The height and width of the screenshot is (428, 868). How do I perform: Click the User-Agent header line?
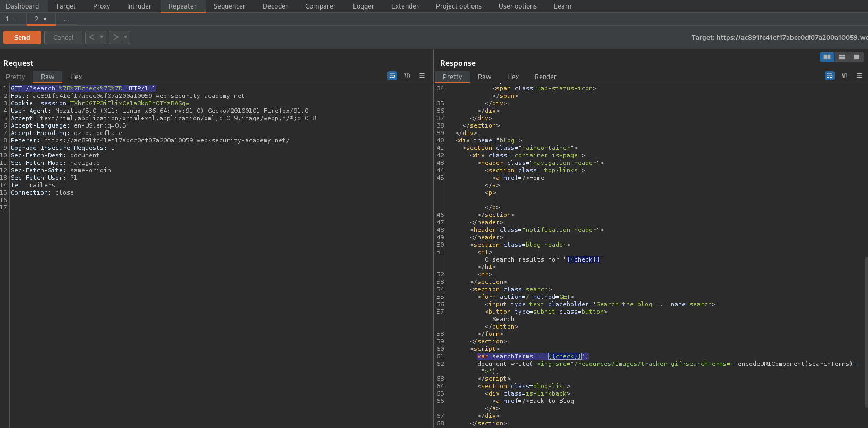pyautogui.click(x=159, y=111)
